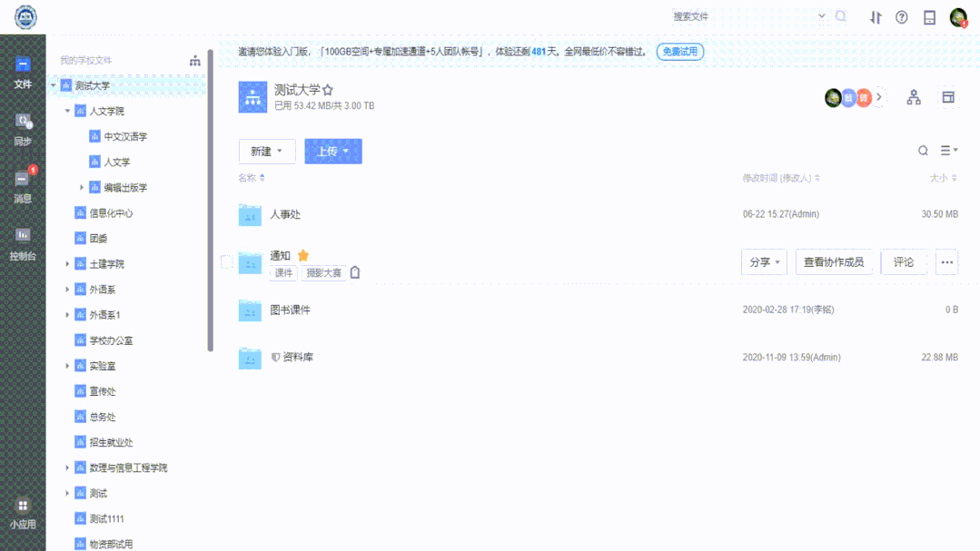This screenshot has height=551, width=980.
Task: Click the search magnifier in top bar
Action: coord(841,16)
